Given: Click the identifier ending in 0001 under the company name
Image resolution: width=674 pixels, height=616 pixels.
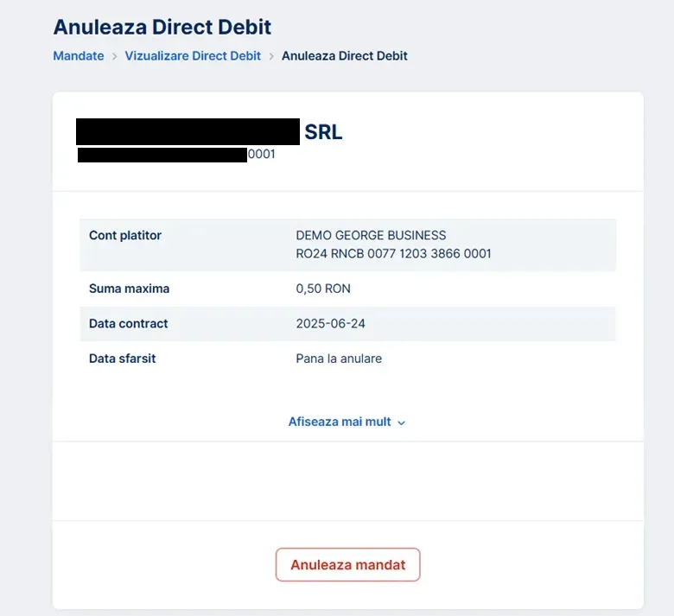Looking at the screenshot, I should pos(176,155).
